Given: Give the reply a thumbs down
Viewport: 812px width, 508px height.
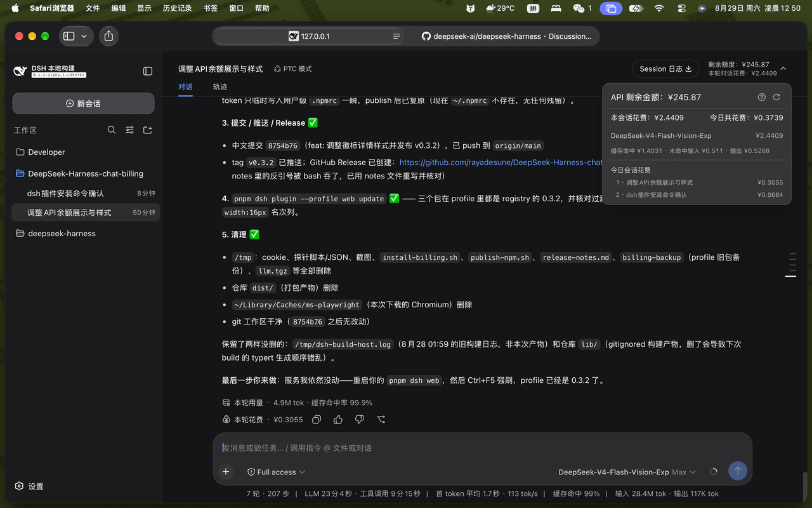Looking at the screenshot, I should pos(360,420).
